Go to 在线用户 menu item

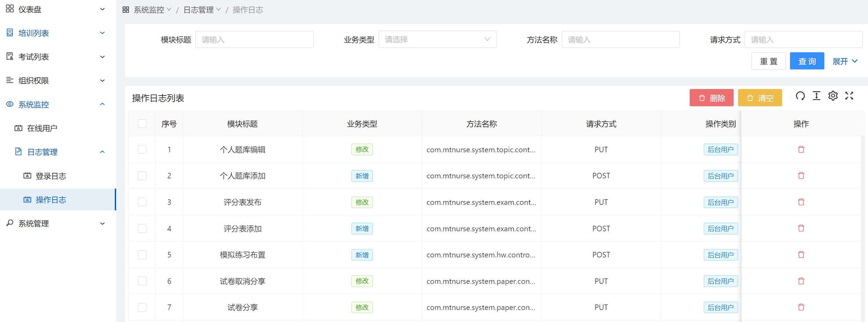click(x=42, y=128)
